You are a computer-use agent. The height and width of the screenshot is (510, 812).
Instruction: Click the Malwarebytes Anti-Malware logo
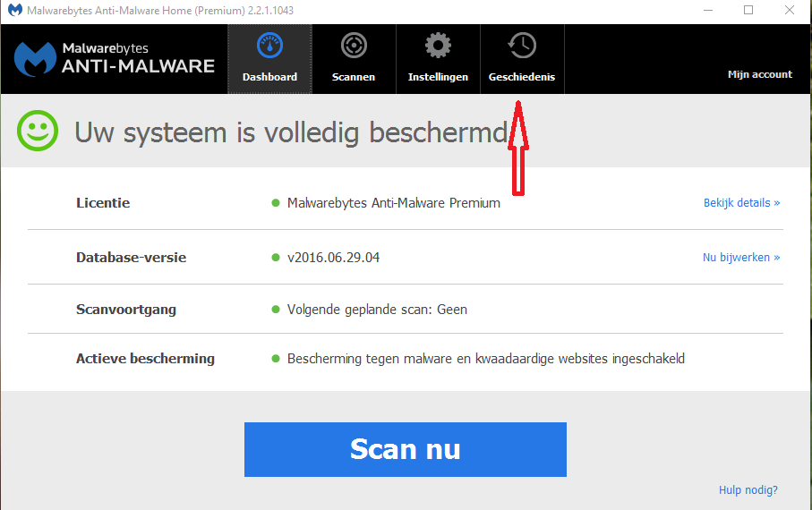[x=115, y=58]
